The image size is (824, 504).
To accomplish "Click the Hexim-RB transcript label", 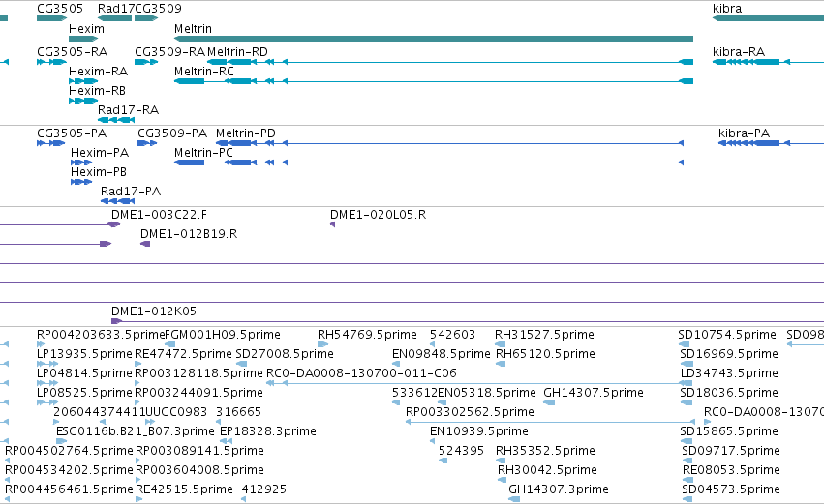I will point(97,91).
